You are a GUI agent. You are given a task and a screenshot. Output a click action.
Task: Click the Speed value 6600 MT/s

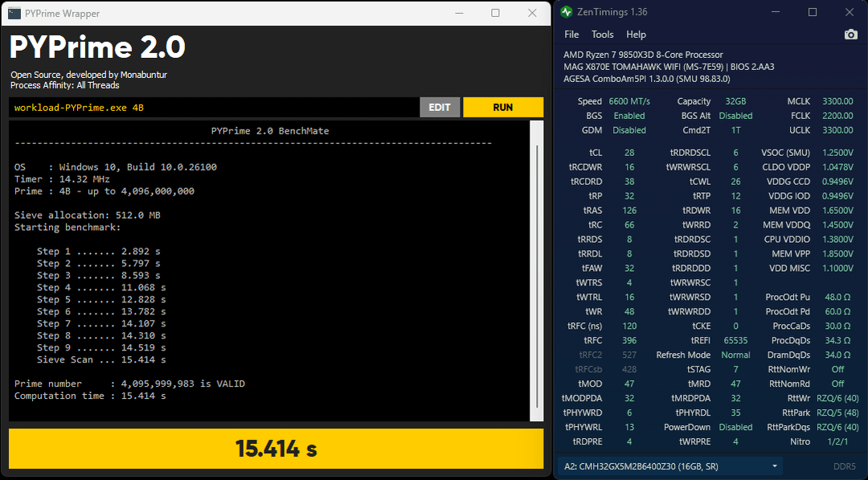[630, 101]
